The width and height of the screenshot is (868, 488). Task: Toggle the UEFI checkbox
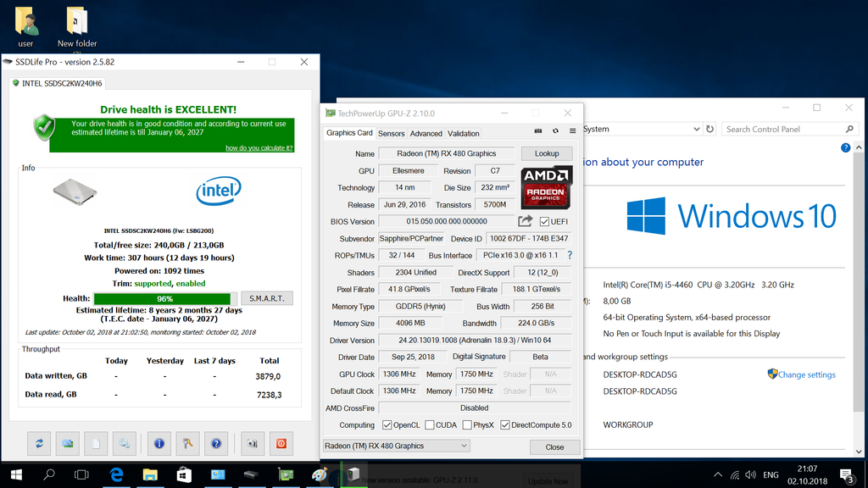[x=545, y=222]
